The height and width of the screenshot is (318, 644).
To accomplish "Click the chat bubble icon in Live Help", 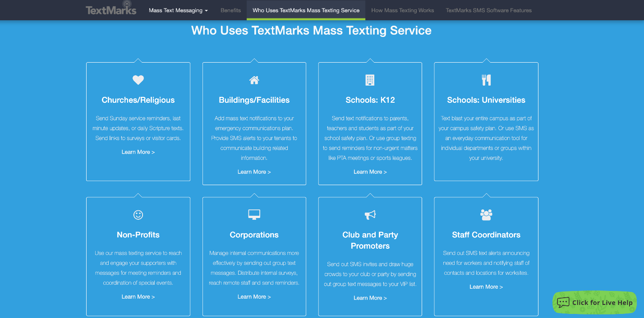I will pos(563,302).
